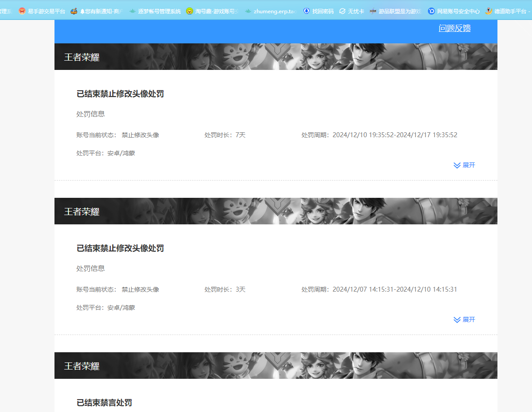This screenshot has width=532, height=412.
Task: Click the 已结束禁言处罚 heading
Action: [104, 403]
